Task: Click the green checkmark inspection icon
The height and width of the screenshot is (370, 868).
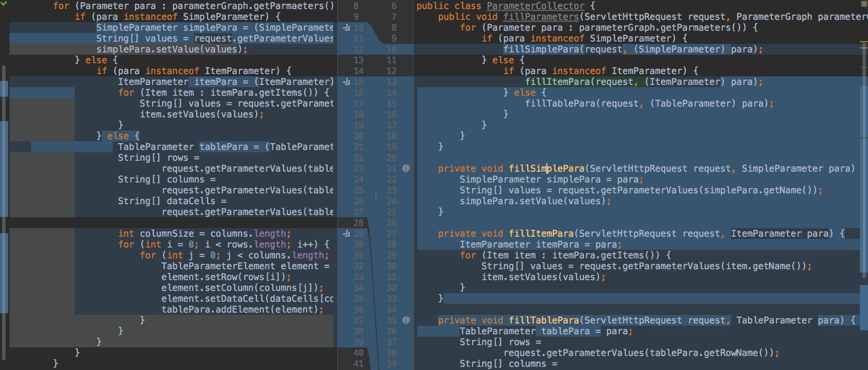Action: (x=4, y=4)
